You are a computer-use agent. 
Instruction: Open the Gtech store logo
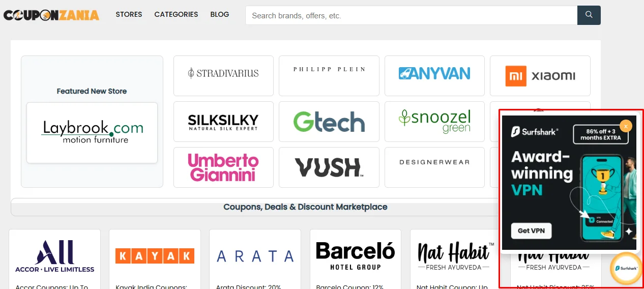tap(329, 122)
